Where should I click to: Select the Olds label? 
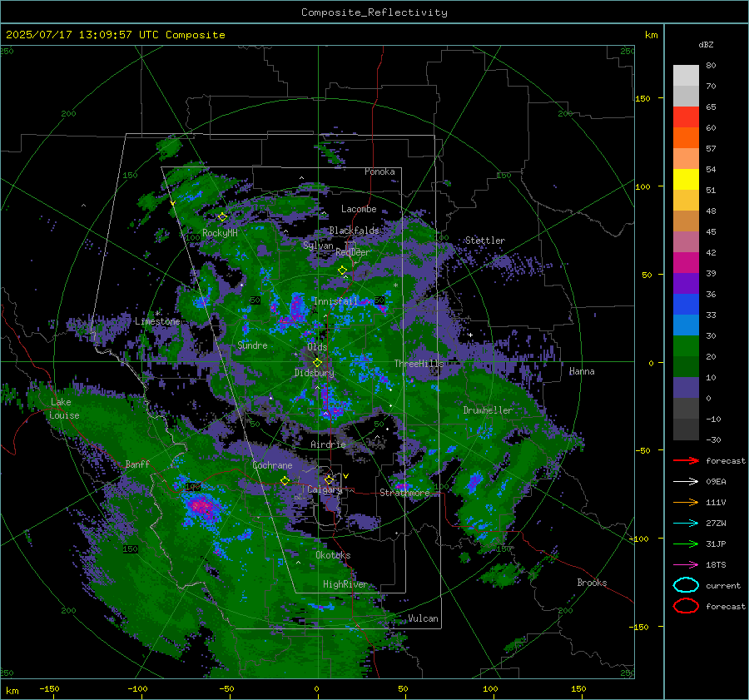point(317,347)
